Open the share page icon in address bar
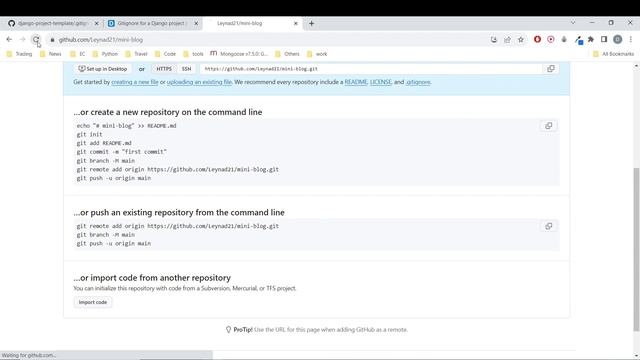Viewport: 640px width, 360px height. pos(507,40)
